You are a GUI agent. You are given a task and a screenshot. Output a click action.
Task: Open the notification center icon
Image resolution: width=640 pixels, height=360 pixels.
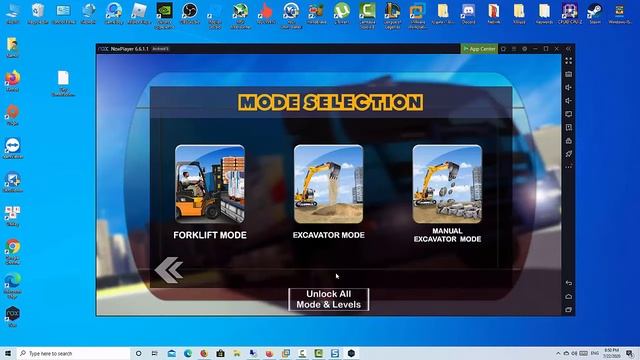(630, 353)
